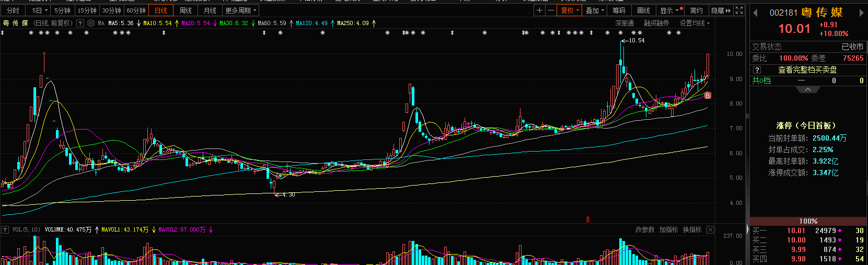Click the help question mark beside 前复权
Image resolution: width=868 pixels, height=265 pixels.
tap(80, 23)
